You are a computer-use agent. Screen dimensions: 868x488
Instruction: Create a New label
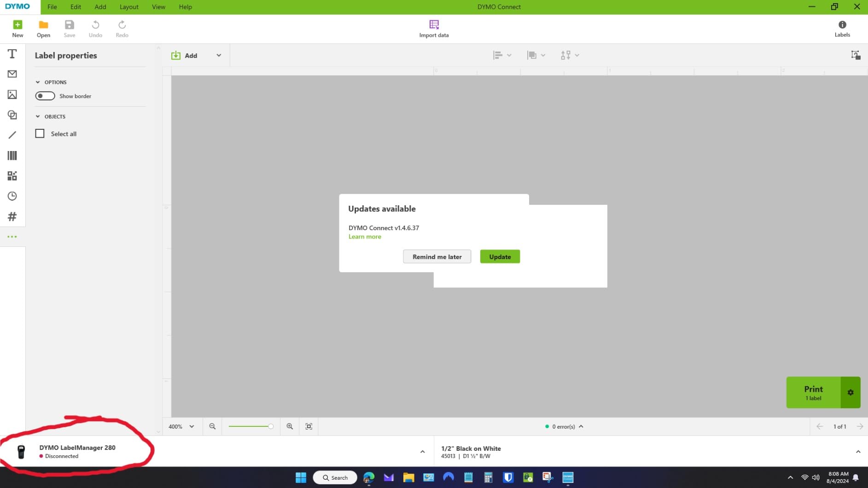tap(17, 29)
